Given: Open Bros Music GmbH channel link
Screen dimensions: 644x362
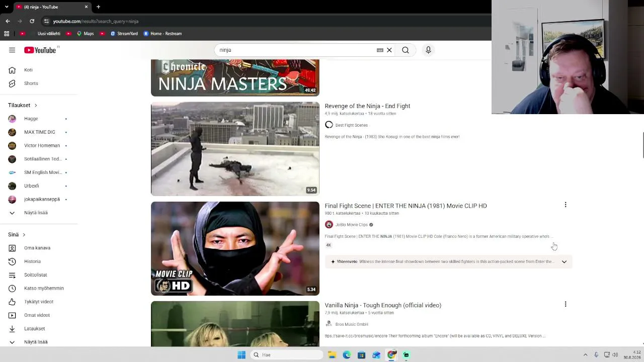Looking at the screenshot, I should point(351,324).
